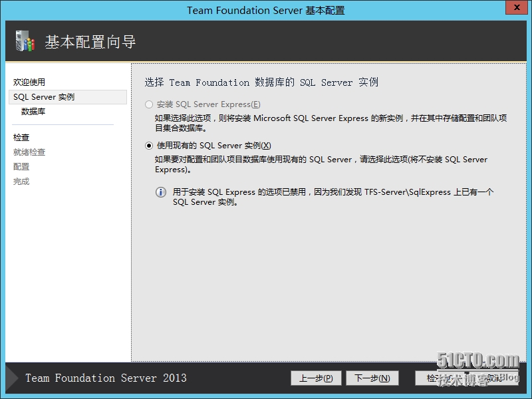Select the 配置 step in sidebar

[21, 167]
